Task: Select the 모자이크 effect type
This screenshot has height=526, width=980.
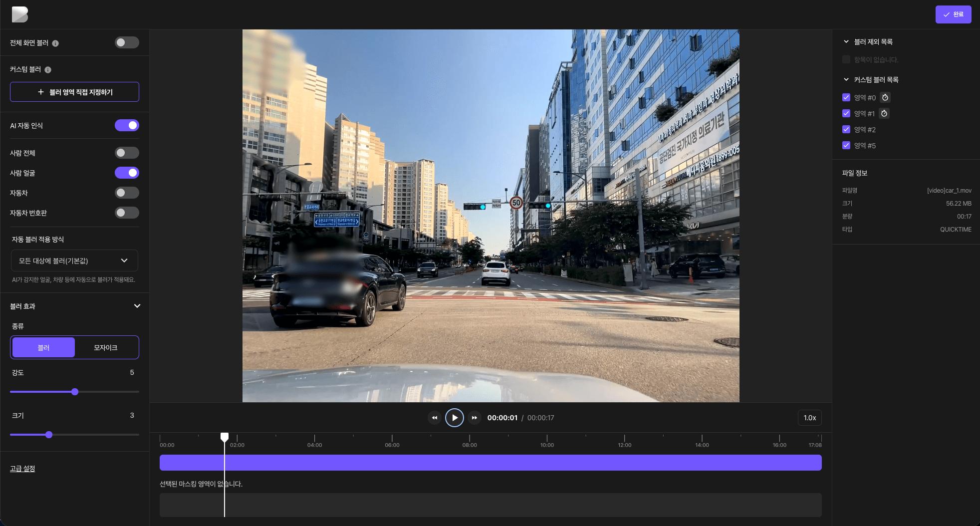Action: pyautogui.click(x=106, y=347)
